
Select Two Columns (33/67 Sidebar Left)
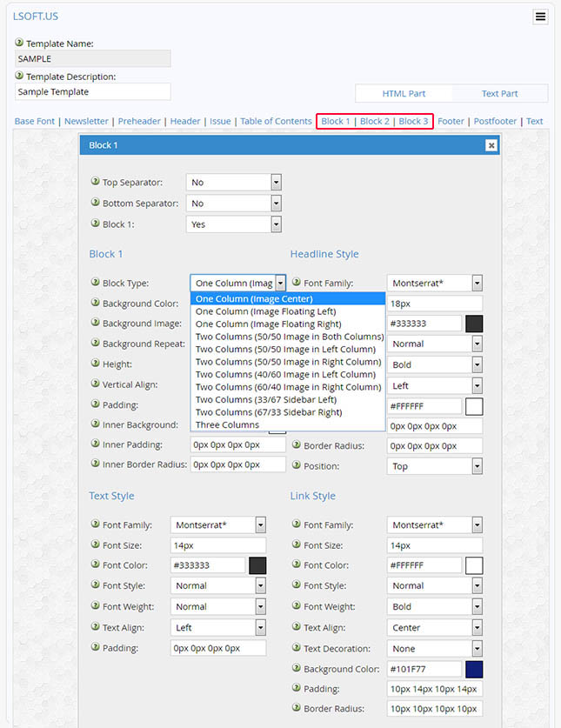[x=288, y=400]
